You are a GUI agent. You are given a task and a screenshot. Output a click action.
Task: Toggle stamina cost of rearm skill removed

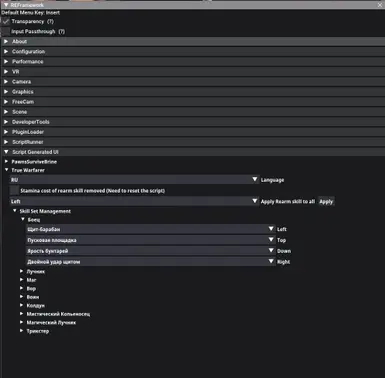[14, 190]
